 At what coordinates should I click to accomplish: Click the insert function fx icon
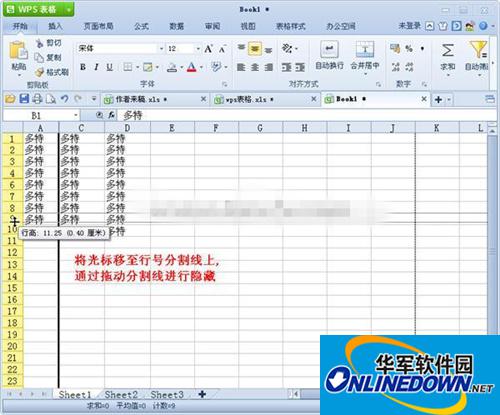[x=111, y=115]
